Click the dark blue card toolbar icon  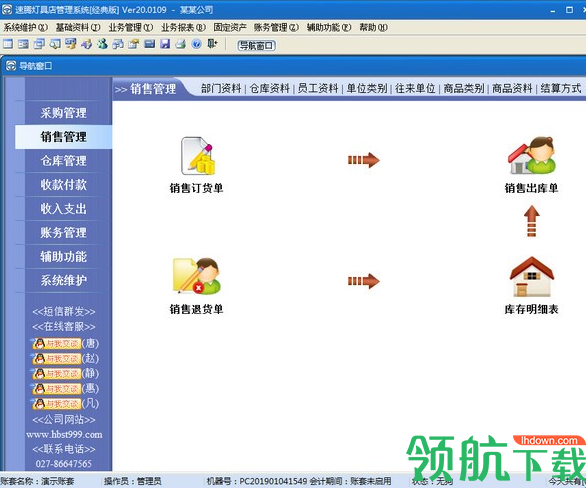pos(149,44)
